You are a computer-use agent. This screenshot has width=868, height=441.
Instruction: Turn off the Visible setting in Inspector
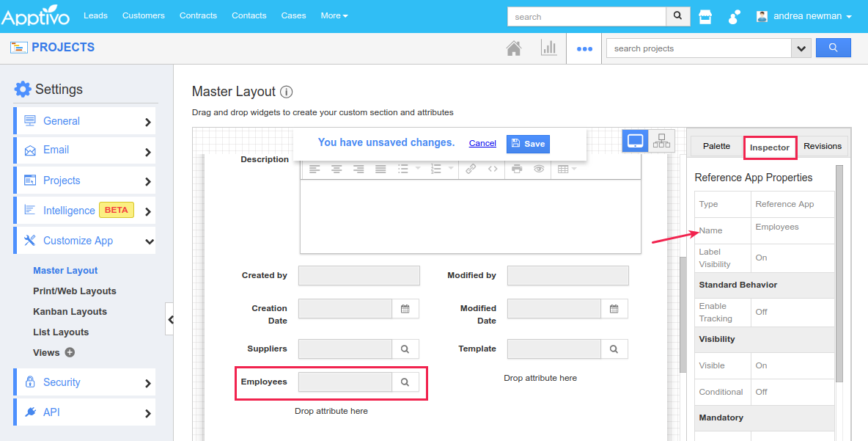pos(761,365)
